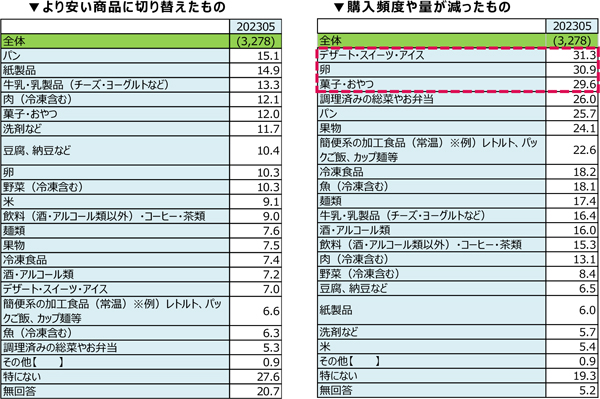Viewport: 600px width, 399px height.
Task: Select the value 7.6 for 麺類
Action: click(271, 231)
